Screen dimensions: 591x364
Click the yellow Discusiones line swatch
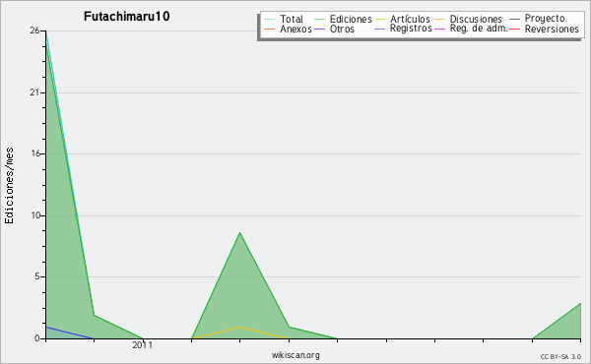pyautogui.click(x=440, y=20)
